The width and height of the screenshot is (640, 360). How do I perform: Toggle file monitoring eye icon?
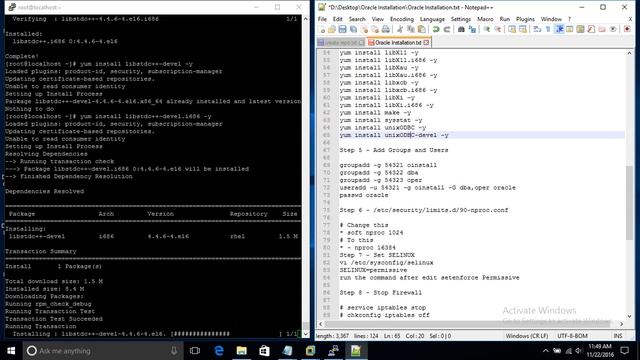tap(613, 29)
